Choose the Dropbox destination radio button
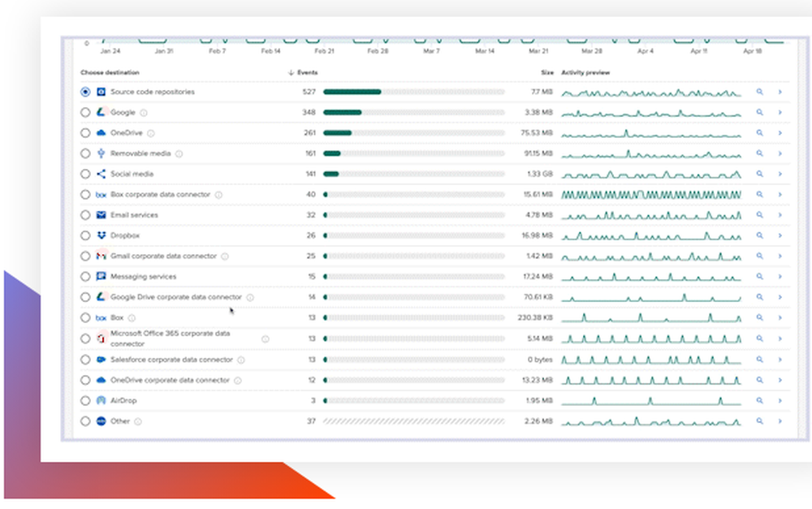Image resolution: width=812 pixels, height=509 pixels. click(85, 235)
